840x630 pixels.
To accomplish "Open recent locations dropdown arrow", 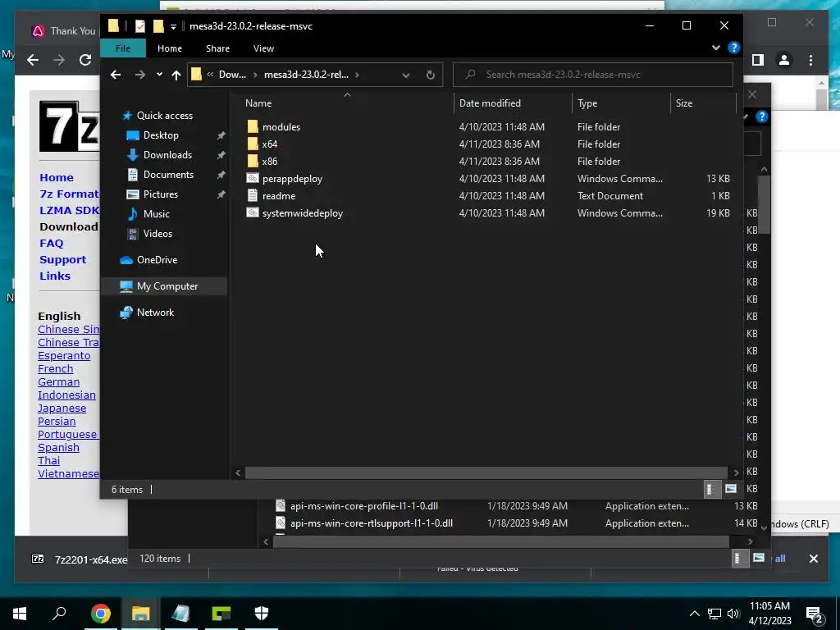I will point(159,75).
